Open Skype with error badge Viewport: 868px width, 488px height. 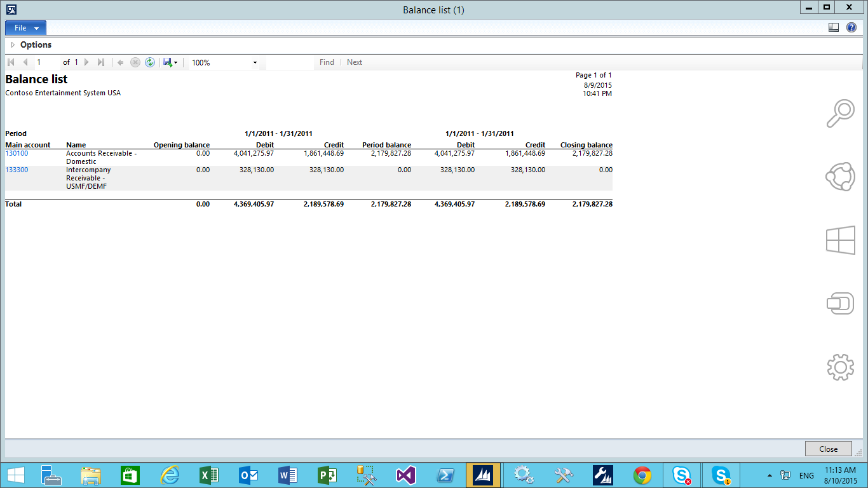click(x=682, y=475)
